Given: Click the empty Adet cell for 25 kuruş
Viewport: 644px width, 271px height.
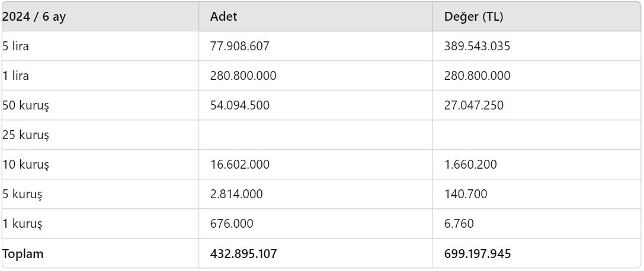Looking at the screenshot, I should (315, 135).
